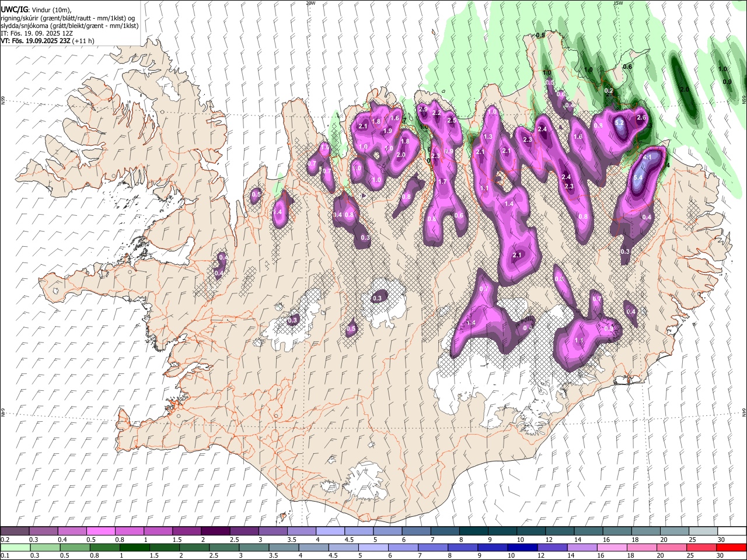Click lower legend red swatch between 25 and 30

pos(701,547)
